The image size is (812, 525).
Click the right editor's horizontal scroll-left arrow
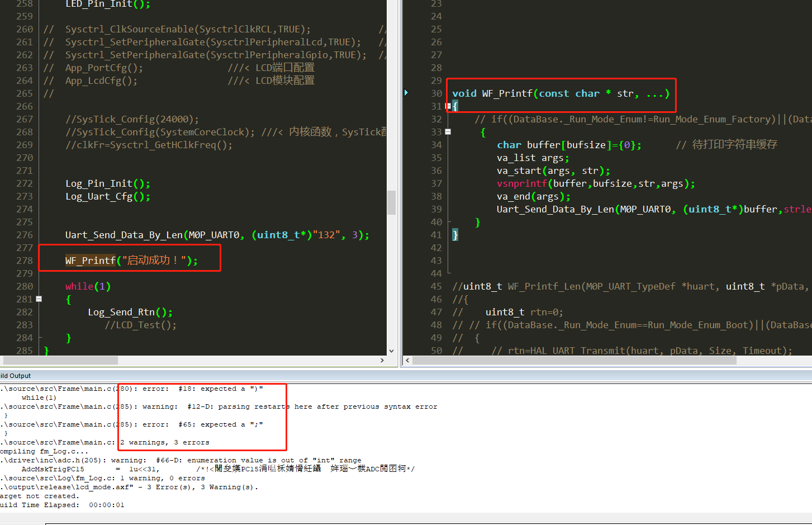coord(407,361)
